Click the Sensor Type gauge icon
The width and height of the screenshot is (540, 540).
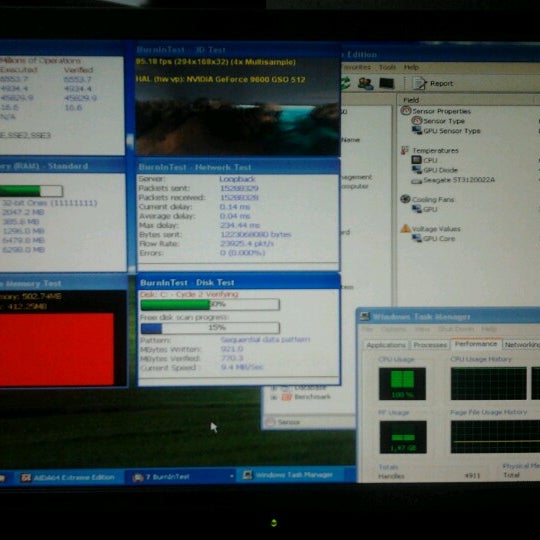[417, 121]
